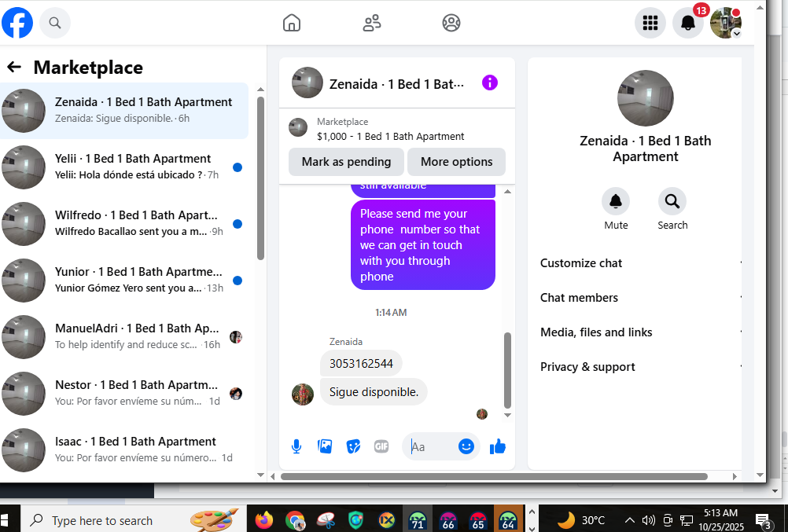
Task: Open the Friends icon in top bar
Action: tap(372, 23)
